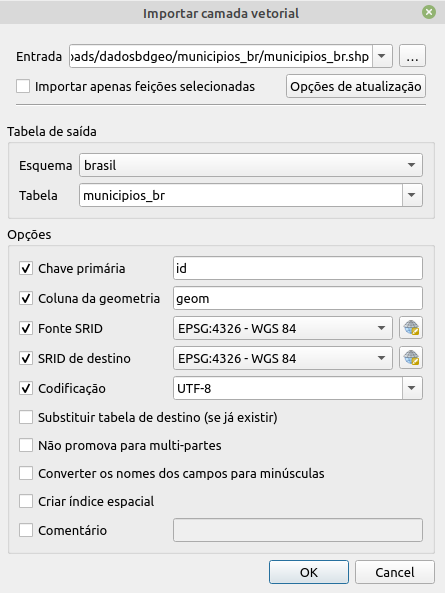445x593 pixels.
Task: Click the browse '...' button for Entrada
Action: [x=412, y=56]
